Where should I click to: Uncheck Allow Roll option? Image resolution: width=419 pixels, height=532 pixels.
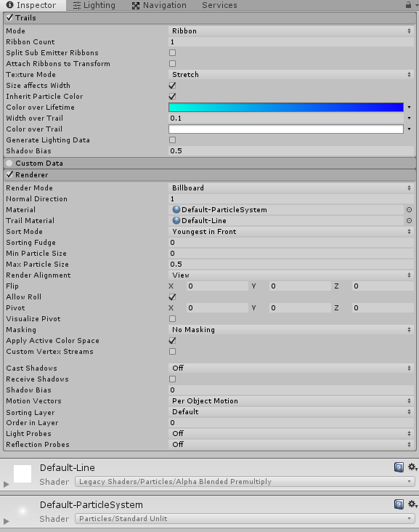coord(173,297)
